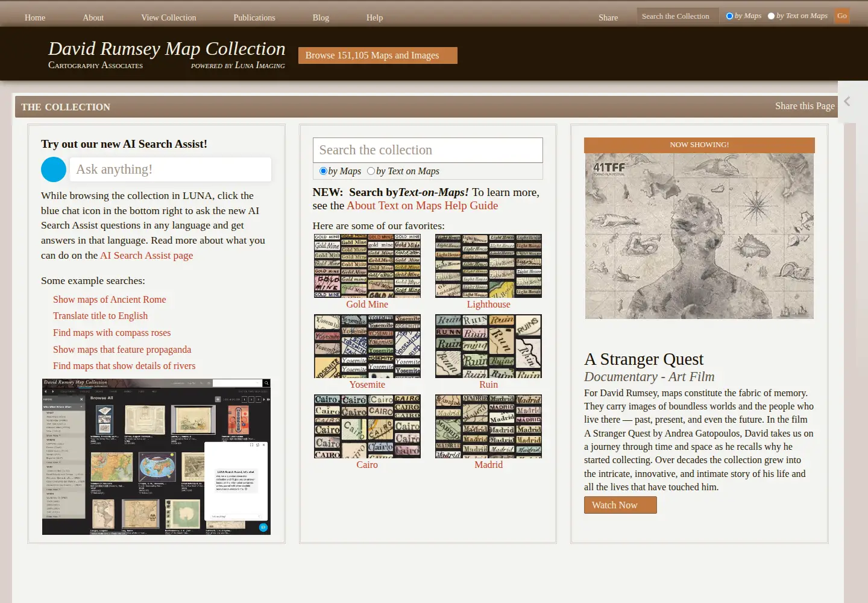Screen dimensions: 868x603
Task: Open the Help menu item
Action: pos(374,17)
